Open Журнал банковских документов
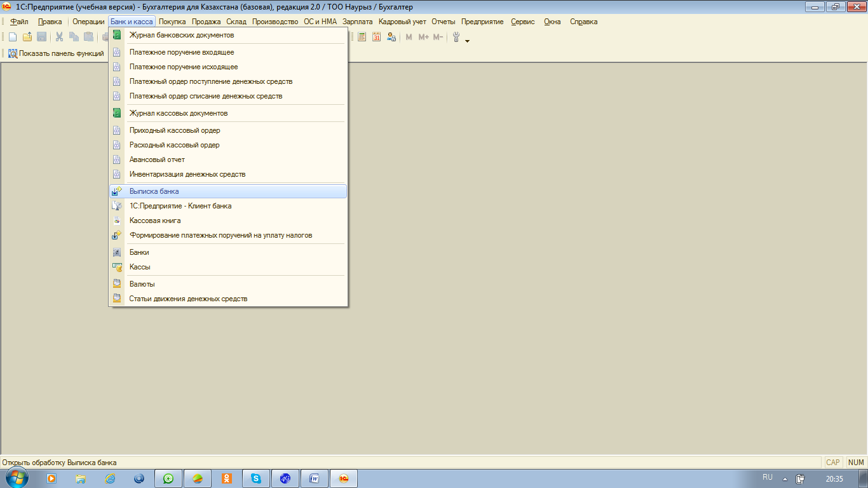Image resolution: width=868 pixels, height=488 pixels. click(228, 35)
